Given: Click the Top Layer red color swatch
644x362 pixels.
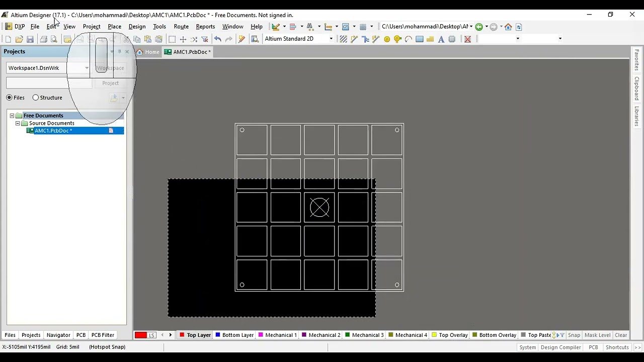Looking at the screenshot, I should [x=182, y=335].
